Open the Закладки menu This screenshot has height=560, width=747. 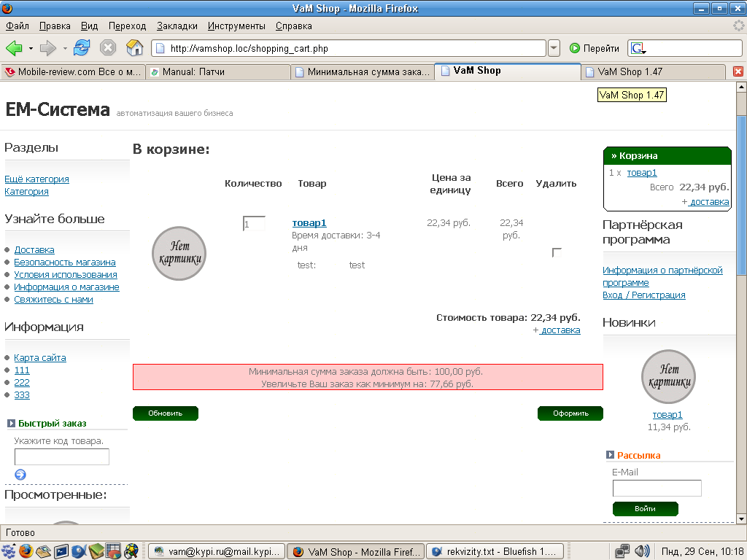click(177, 26)
